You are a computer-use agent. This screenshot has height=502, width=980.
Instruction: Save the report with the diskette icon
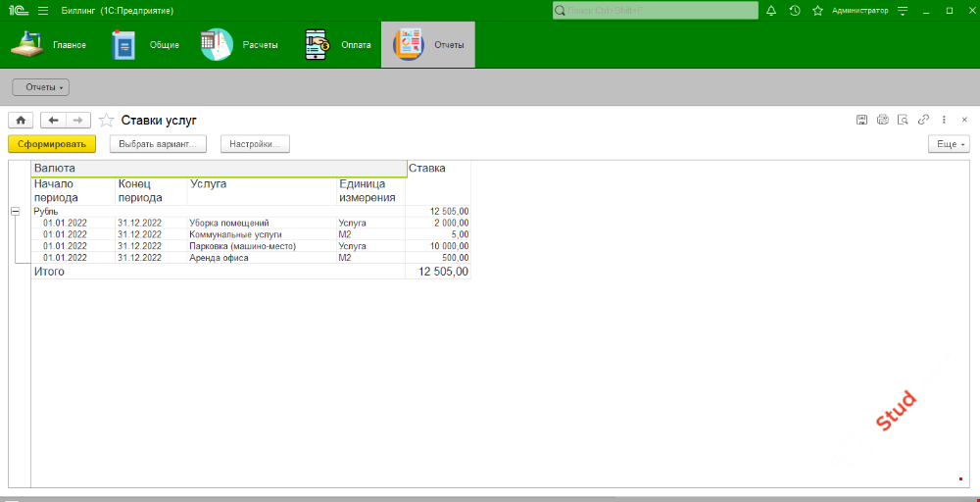[861, 120]
